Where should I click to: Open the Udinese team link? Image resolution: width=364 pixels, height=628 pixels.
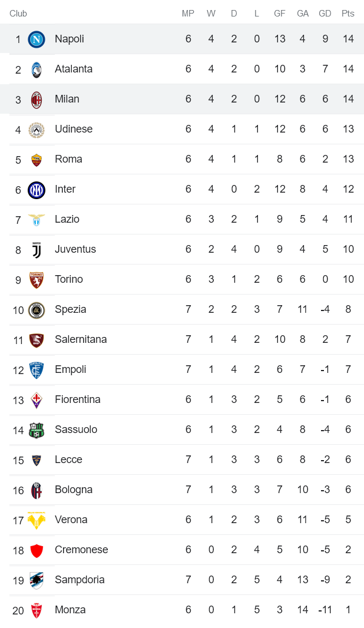coord(74,129)
